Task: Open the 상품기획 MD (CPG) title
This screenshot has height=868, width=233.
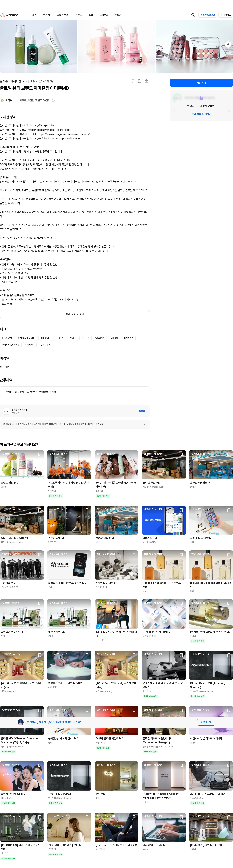Action: click(x=59, y=794)
